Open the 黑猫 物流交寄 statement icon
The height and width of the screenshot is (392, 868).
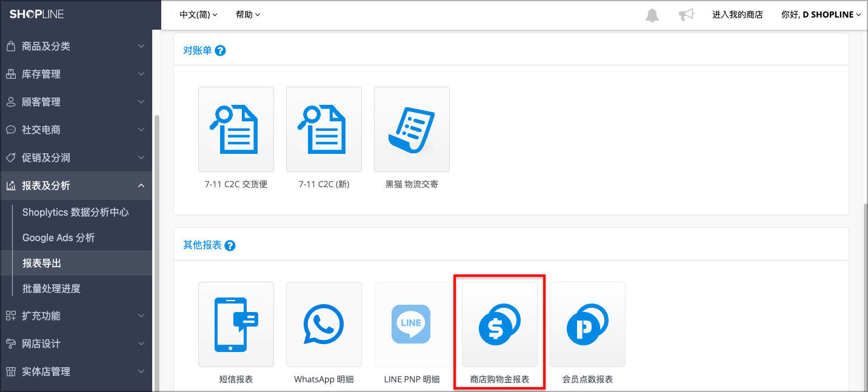pos(412,129)
